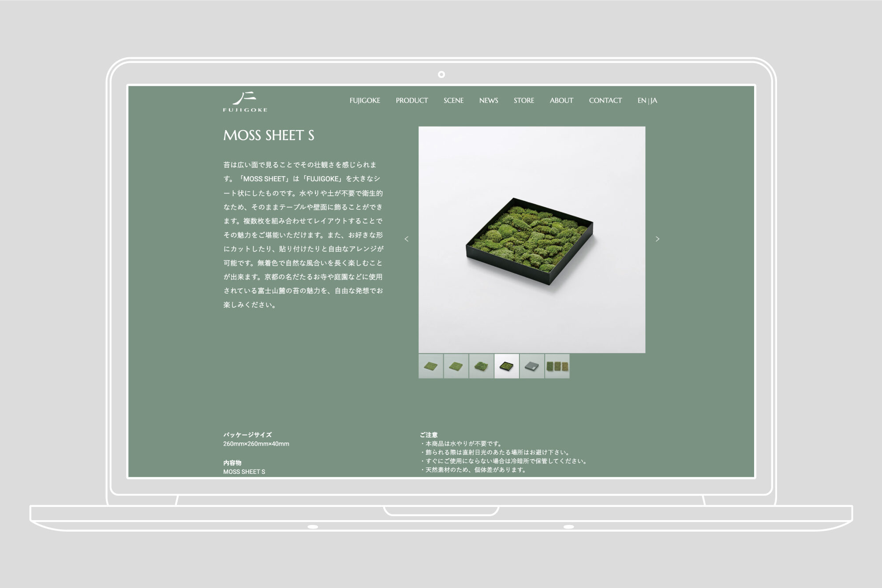Screen dimensions: 882x588
Task: Click the MOSS SHEET S heading
Action: click(x=269, y=135)
